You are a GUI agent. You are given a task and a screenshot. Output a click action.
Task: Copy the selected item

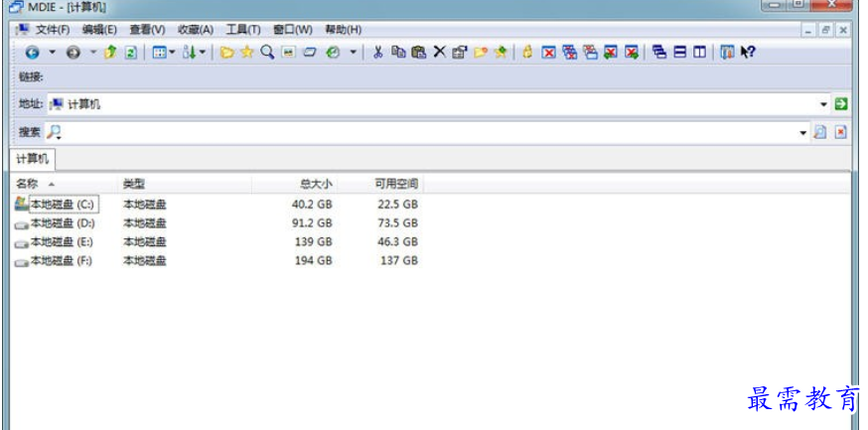[x=398, y=53]
